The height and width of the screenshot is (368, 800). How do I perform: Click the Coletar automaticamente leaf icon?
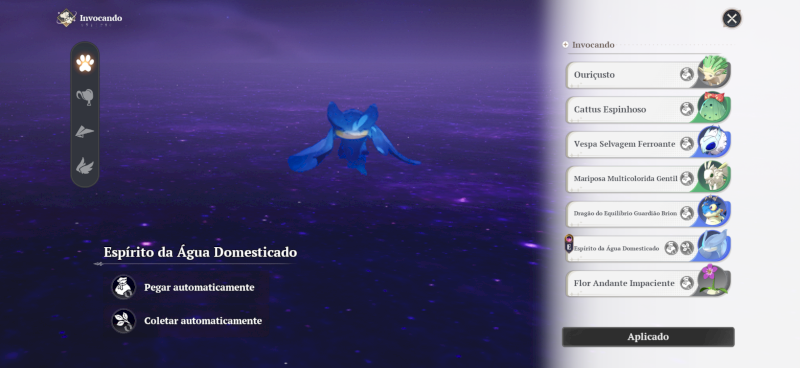click(123, 321)
